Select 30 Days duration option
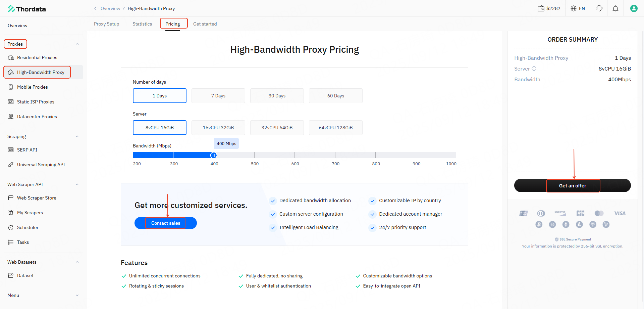This screenshot has height=309, width=644. [x=277, y=96]
